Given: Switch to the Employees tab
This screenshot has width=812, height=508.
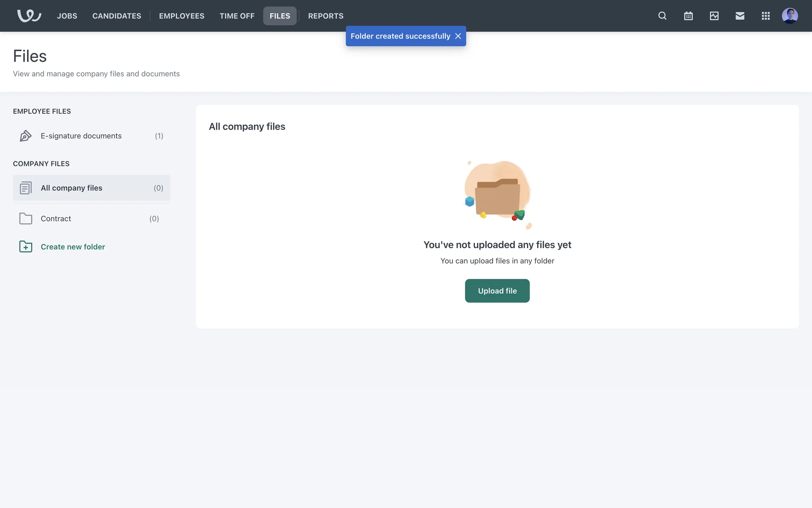Looking at the screenshot, I should pyautogui.click(x=181, y=16).
